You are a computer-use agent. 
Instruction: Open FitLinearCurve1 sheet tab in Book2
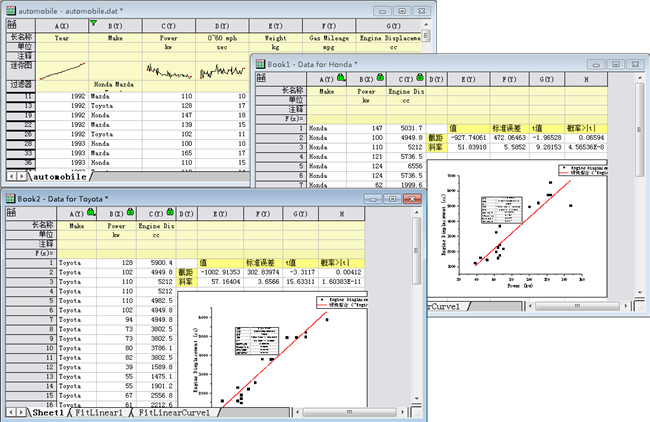(x=175, y=412)
